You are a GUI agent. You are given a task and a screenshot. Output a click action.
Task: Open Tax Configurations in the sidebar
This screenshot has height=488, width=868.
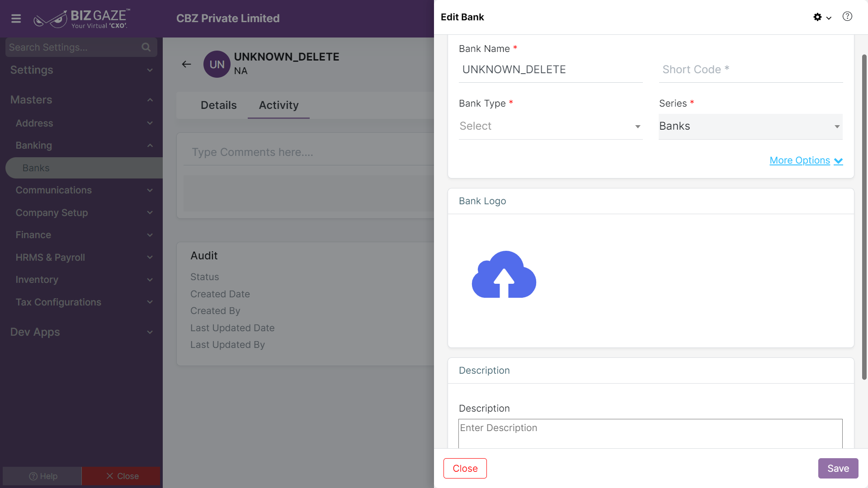point(58,302)
